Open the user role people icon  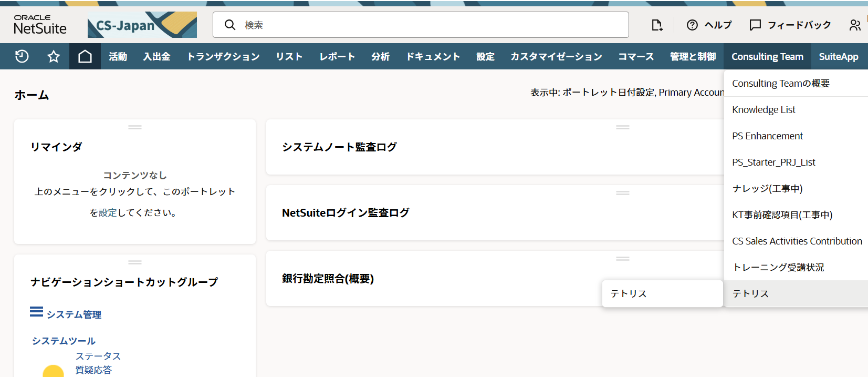[x=855, y=25]
